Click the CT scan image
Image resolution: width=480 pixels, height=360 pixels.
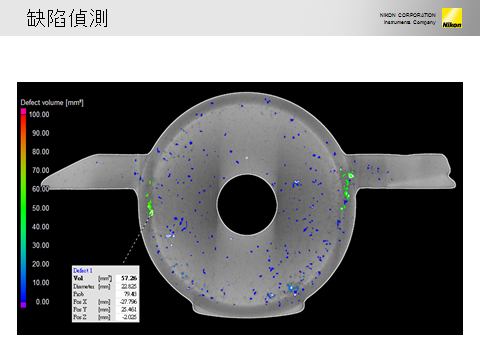(240, 208)
